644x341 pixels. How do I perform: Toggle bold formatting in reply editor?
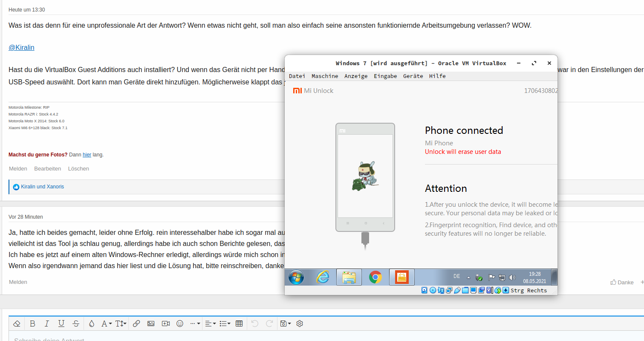click(32, 324)
